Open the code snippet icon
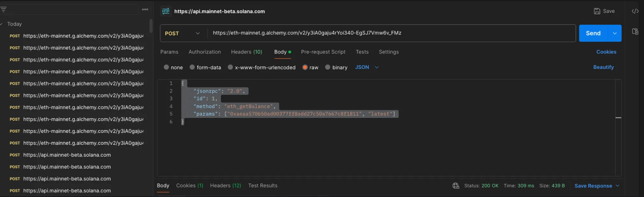This screenshot has height=197, width=644. pyautogui.click(x=635, y=11)
